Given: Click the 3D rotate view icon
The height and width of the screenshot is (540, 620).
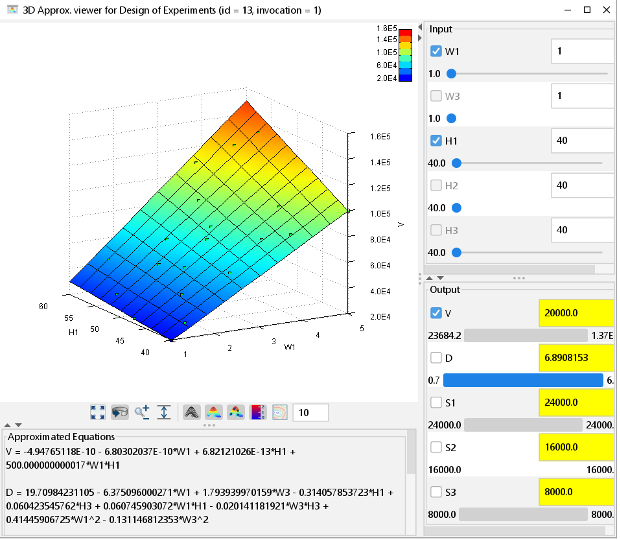Looking at the screenshot, I should (x=119, y=412).
